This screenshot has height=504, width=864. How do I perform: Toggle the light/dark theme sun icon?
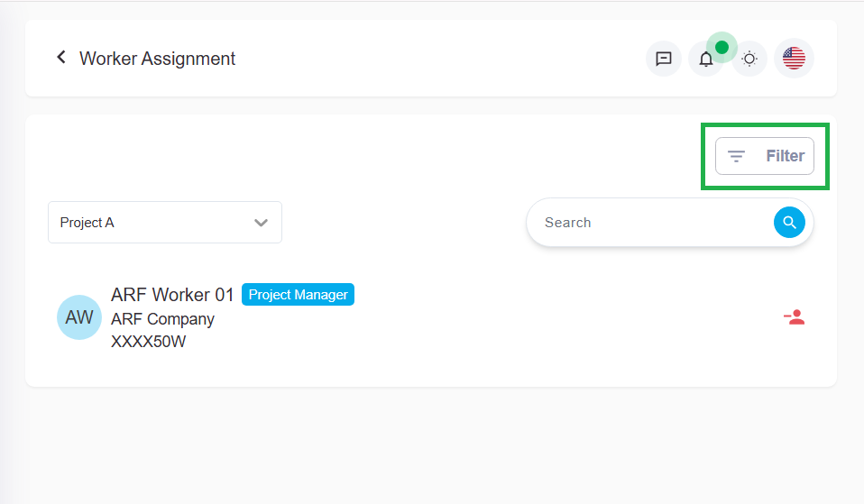(x=749, y=60)
